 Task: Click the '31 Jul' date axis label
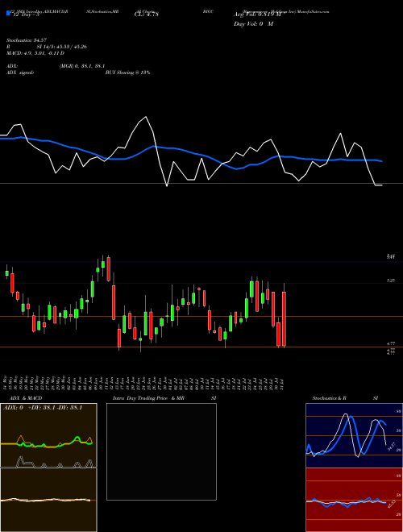pos(282,383)
